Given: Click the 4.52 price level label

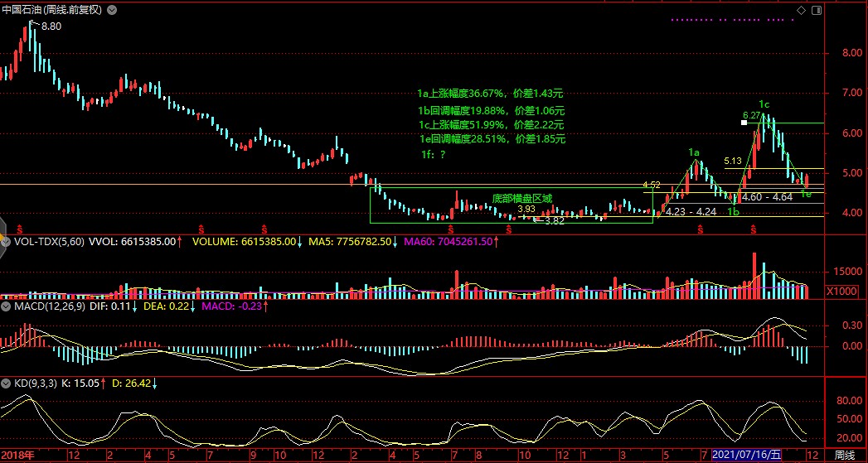Looking at the screenshot, I should (x=652, y=185).
